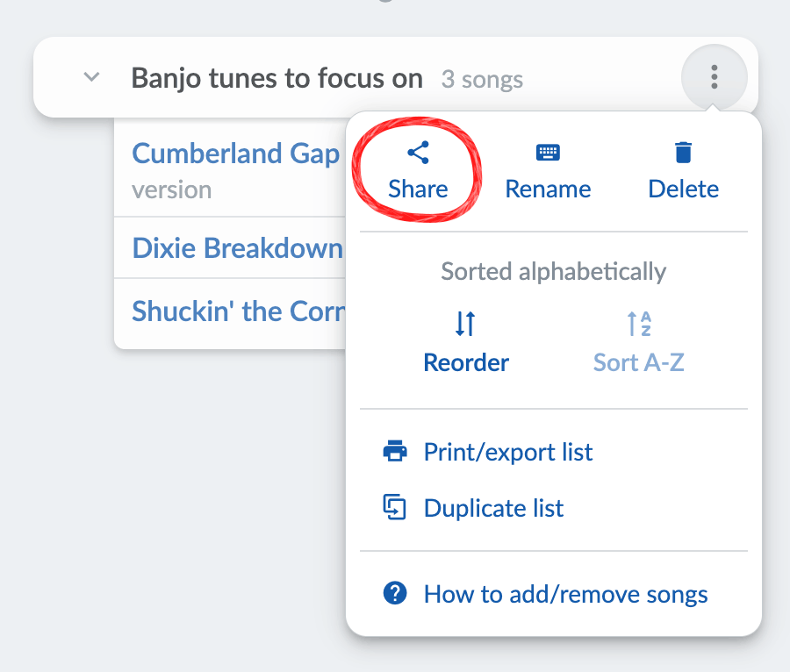Open the three-dot list options menu
Screen dimensions: 790x672
pos(714,77)
